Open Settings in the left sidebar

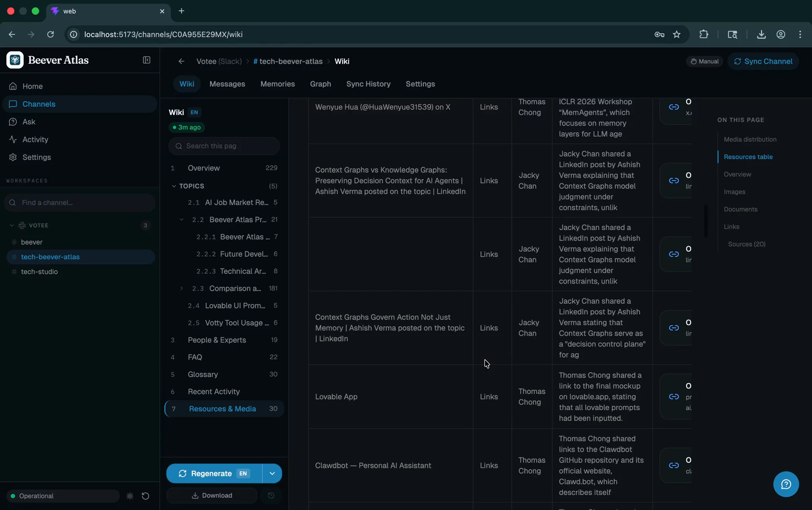[x=79, y=157]
